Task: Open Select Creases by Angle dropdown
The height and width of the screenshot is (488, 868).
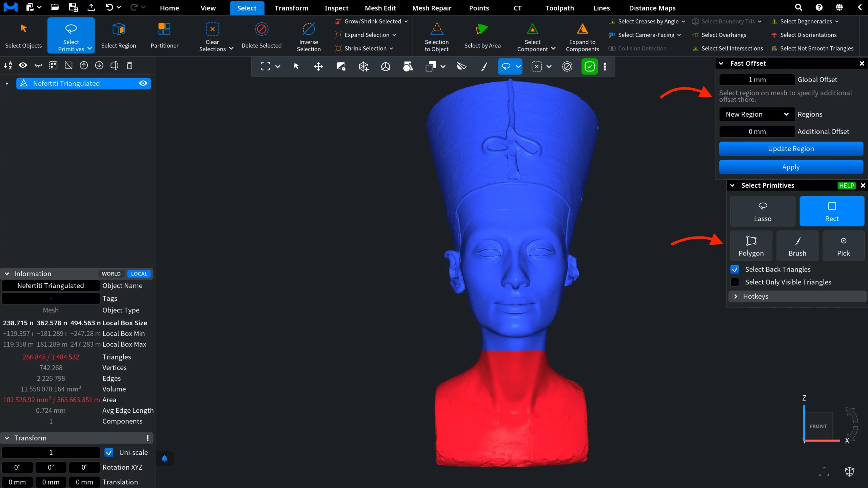Action: (x=683, y=21)
